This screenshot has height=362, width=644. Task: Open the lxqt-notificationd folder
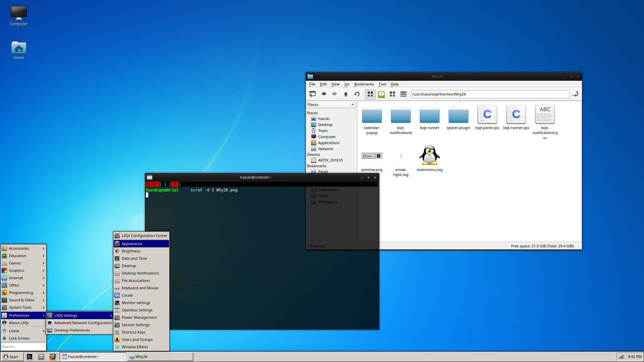[x=401, y=121]
